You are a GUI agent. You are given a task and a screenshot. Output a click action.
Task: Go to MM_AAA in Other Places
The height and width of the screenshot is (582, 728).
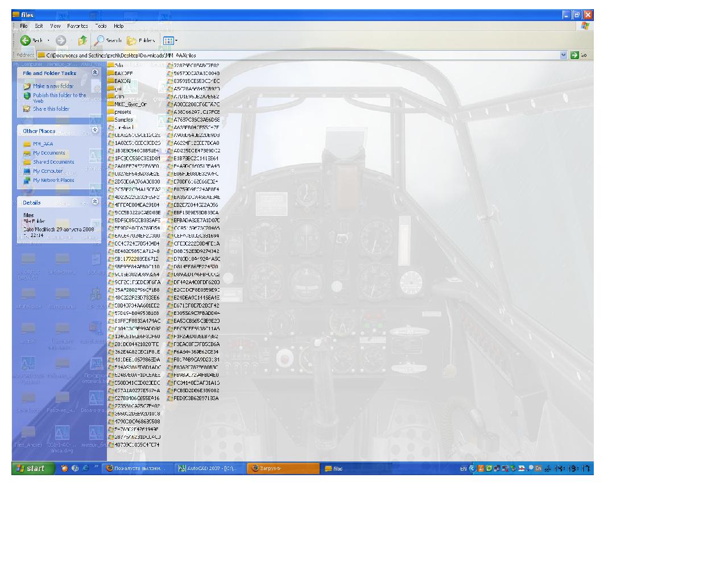[38, 144]
